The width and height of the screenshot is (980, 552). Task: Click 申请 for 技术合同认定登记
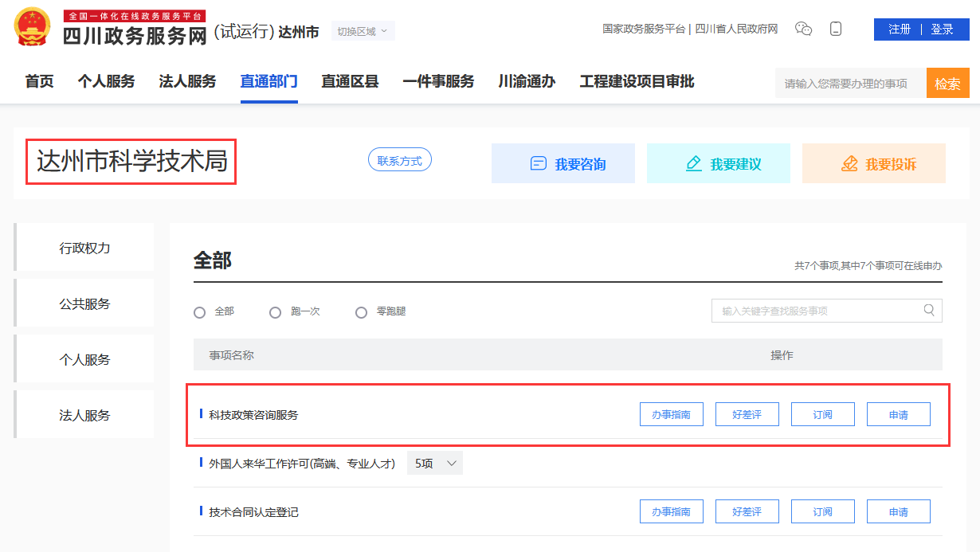(899, 511)
